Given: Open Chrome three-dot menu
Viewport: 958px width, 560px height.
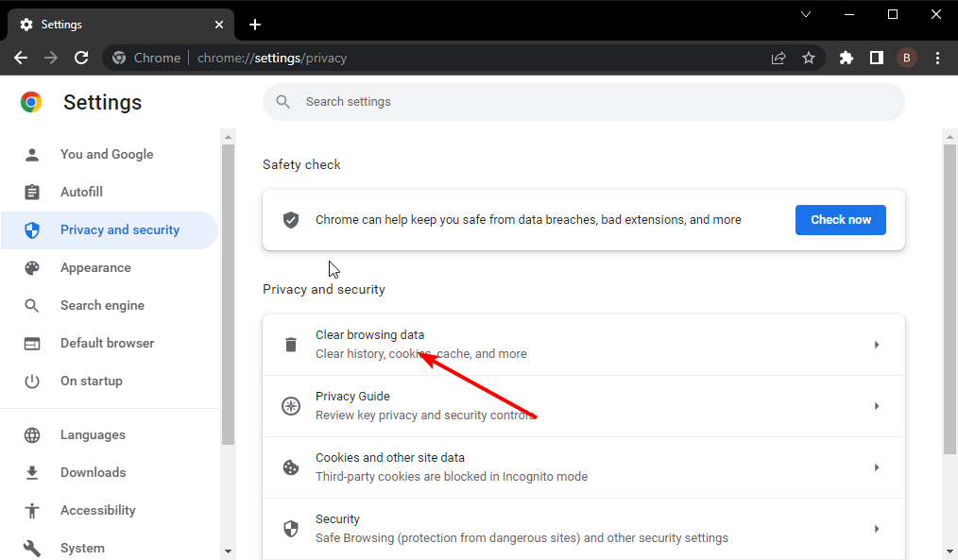Looking at the screenshot, I should [x=938, y=58].
